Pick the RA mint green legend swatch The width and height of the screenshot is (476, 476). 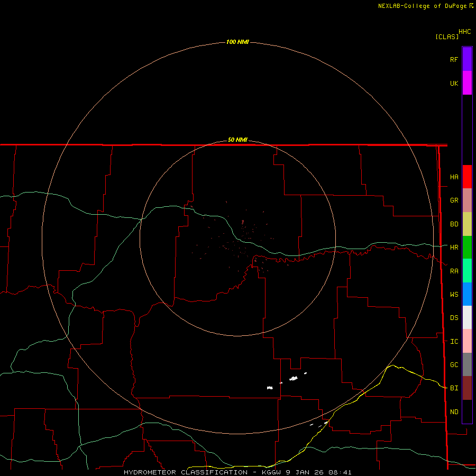pyautogui.click(x=467, y=271)
